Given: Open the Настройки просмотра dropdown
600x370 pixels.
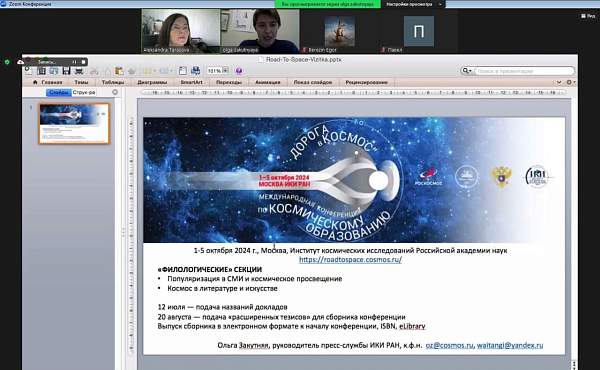Looking at the screenshot, I should tap(413, 4).
